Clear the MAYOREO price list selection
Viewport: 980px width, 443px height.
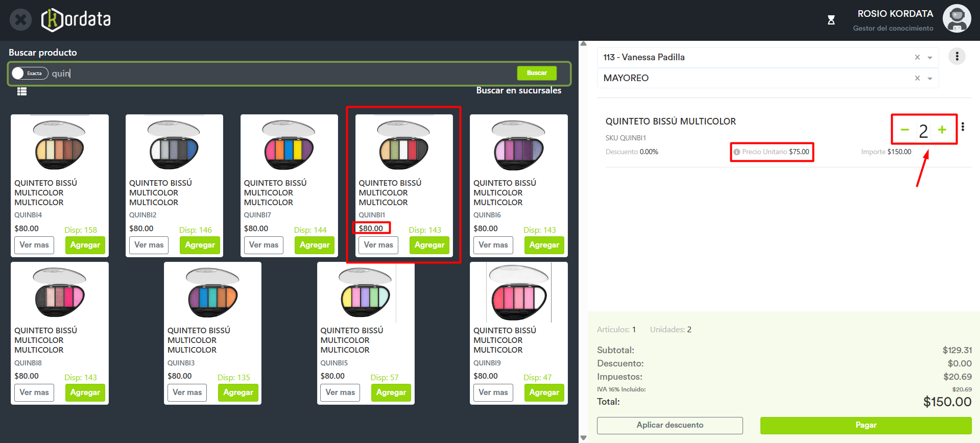(917, 78)
